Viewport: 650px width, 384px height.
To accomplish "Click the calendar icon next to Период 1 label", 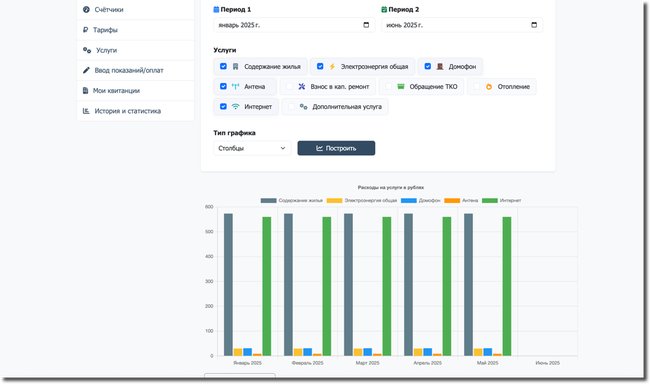I will (216, 9).
